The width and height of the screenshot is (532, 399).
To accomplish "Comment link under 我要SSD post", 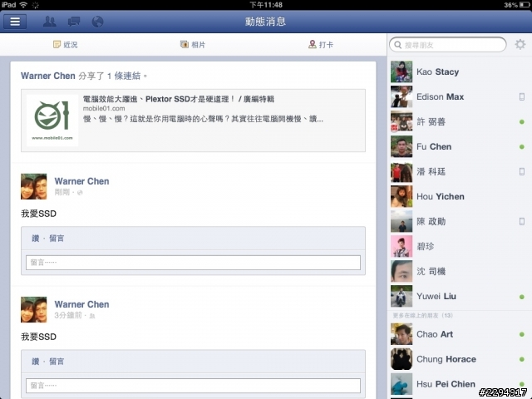I will [x=57, y=362].
